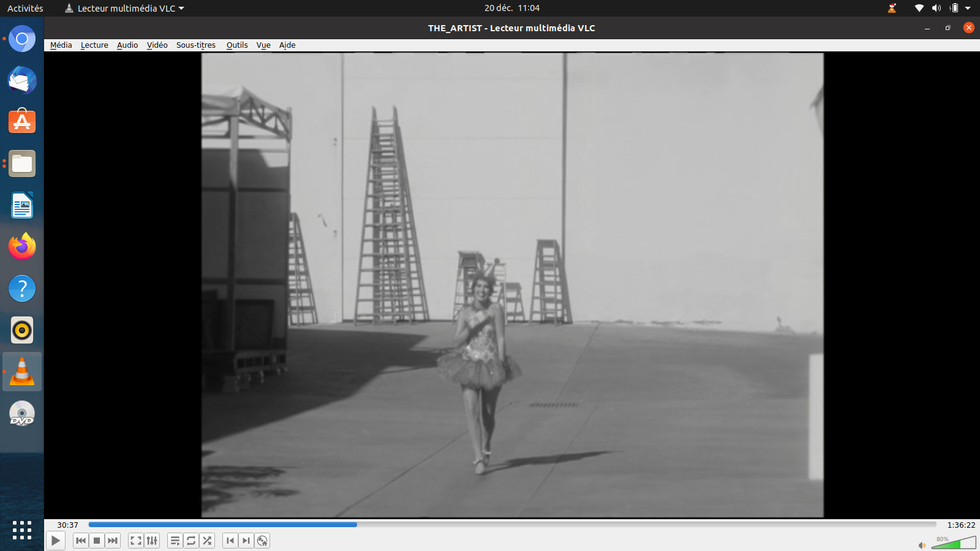Open the date and time panel

tap(511, 9)
